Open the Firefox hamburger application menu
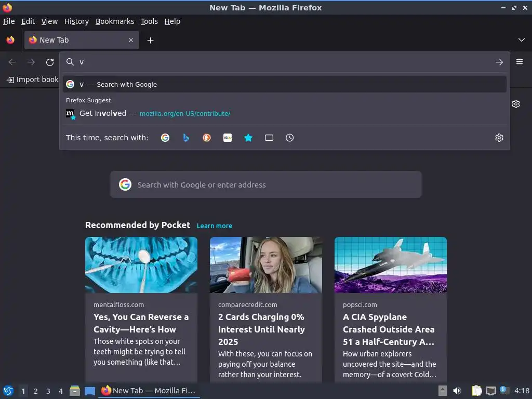The image size is (532, 399). (x=519, y=62)
